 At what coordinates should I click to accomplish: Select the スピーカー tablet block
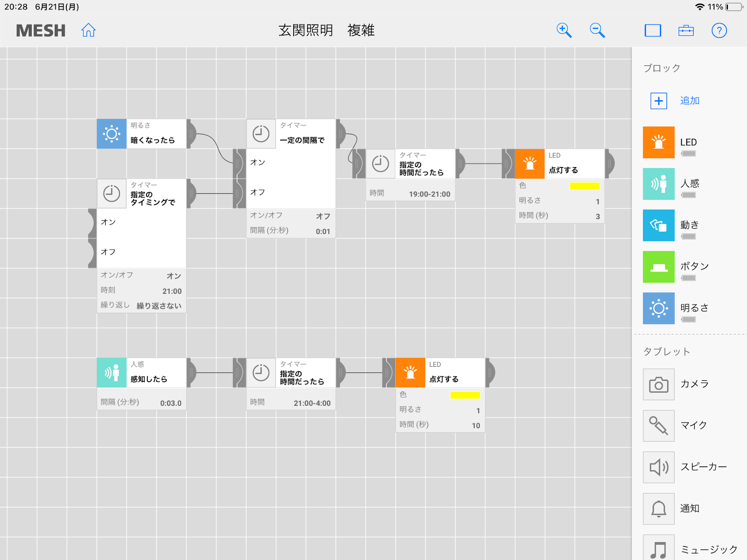coord(658,467)
